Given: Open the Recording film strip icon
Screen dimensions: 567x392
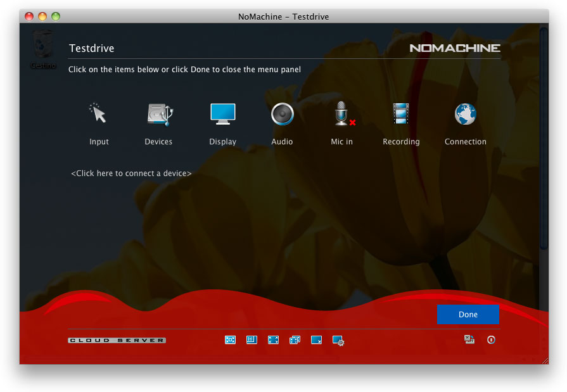Looking at the screenshot, I should coord(400,115).
